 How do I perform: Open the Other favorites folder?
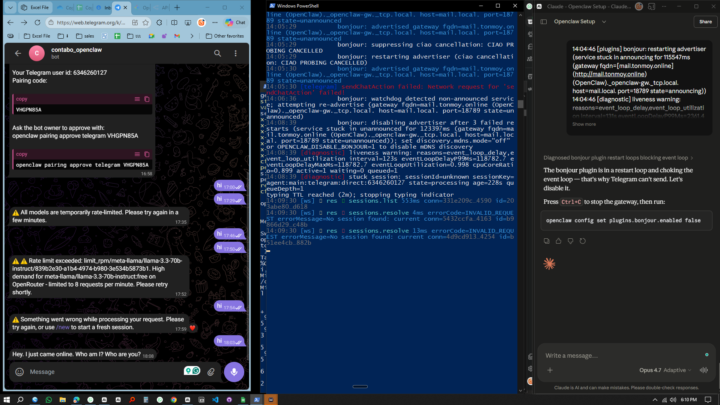click(x=225, y=36)
